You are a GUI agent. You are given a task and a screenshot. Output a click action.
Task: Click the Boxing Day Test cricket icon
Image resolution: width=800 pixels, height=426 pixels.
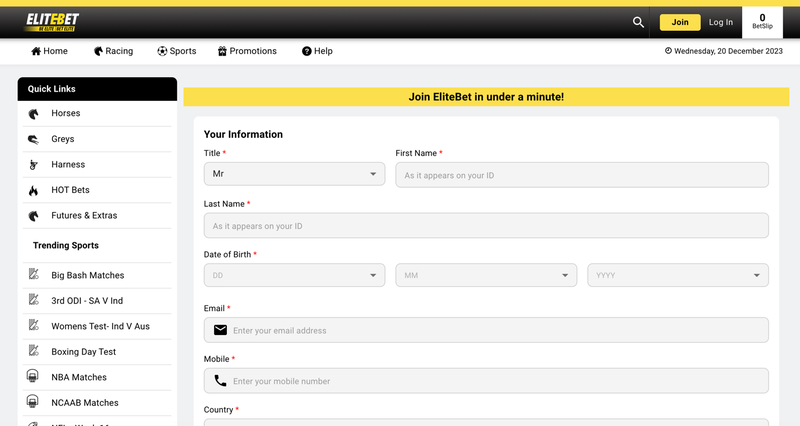coord(34,350)
